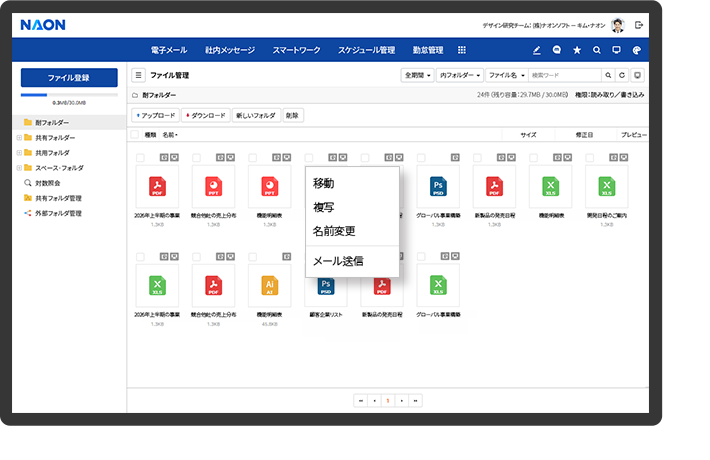Viewport: 710px width, 460px height.
Task: Open the ファイル名 search type dropdown
Action: click(x=505, y=75)
